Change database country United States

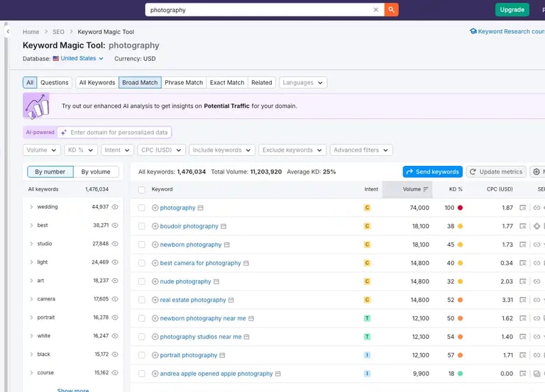coord(78,58)
